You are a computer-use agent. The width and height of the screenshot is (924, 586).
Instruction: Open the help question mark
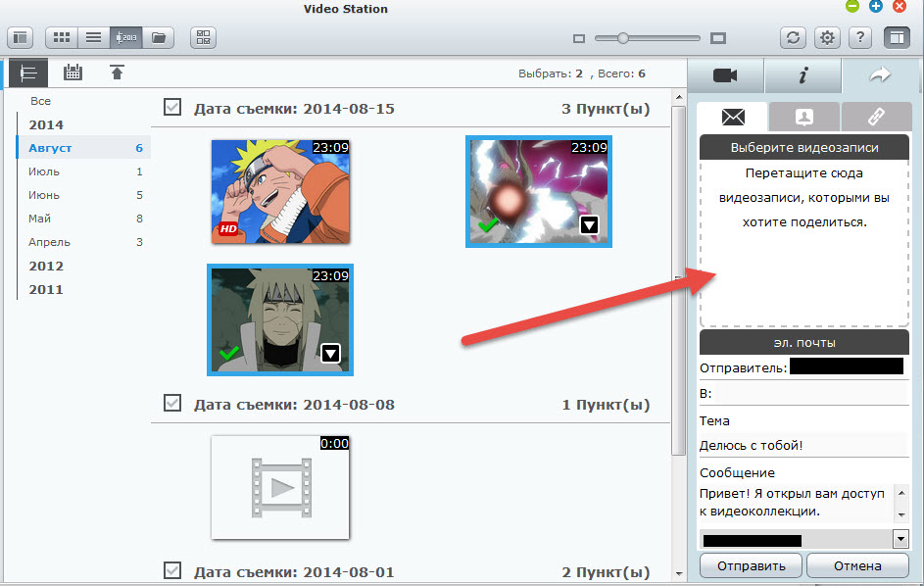[860, 38]
